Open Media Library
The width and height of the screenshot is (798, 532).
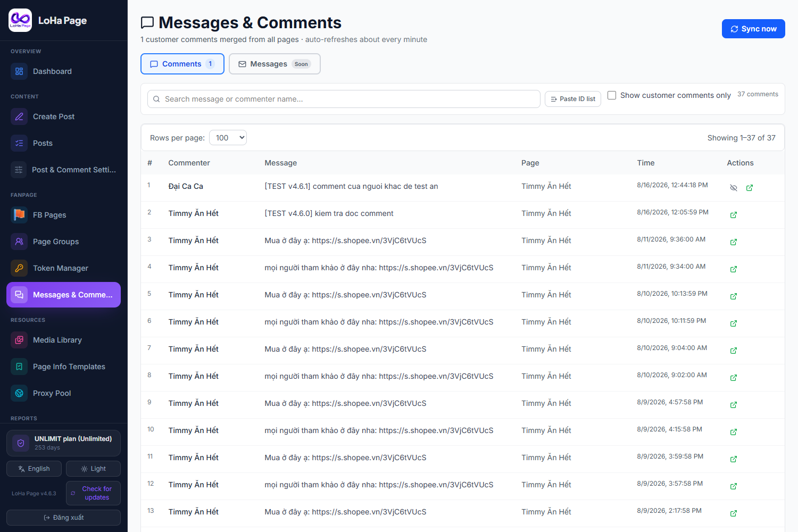[x=63, y=340]
